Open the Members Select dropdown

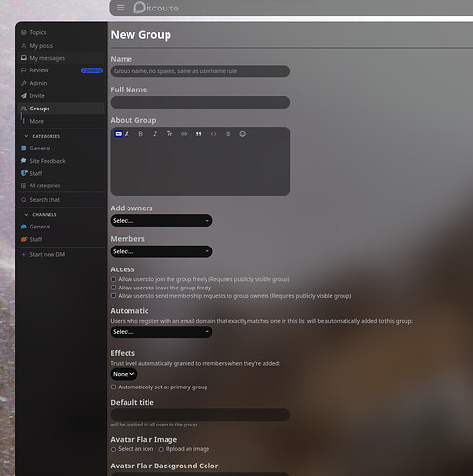162,251
